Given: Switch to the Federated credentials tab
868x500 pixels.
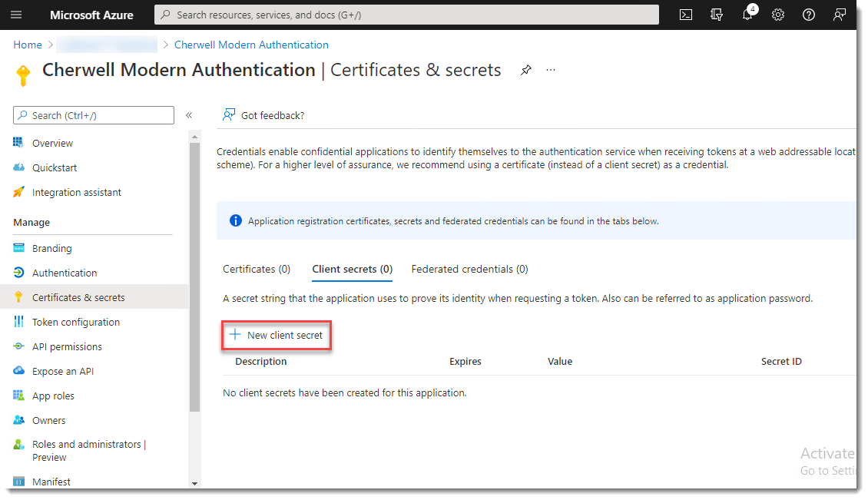Looking at the screenshot, I should [469, 269].
